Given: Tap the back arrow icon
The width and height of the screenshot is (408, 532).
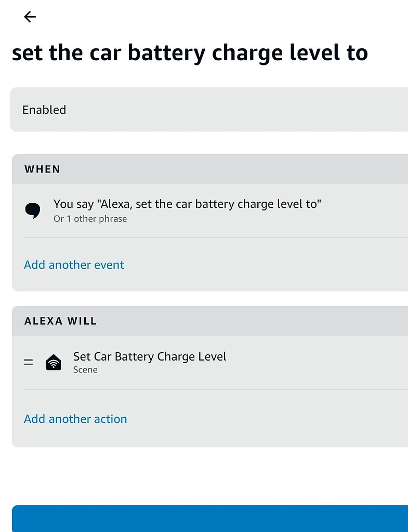Looking at the screenshot, I should click(x=30, y=17).
